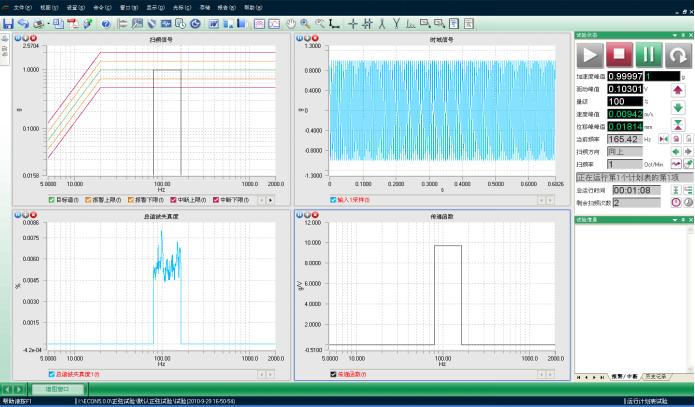Toggle the blue distortion legend checkbox bottom-left chart
This screenshot has height=407, width=695.
tap(51, 374)
